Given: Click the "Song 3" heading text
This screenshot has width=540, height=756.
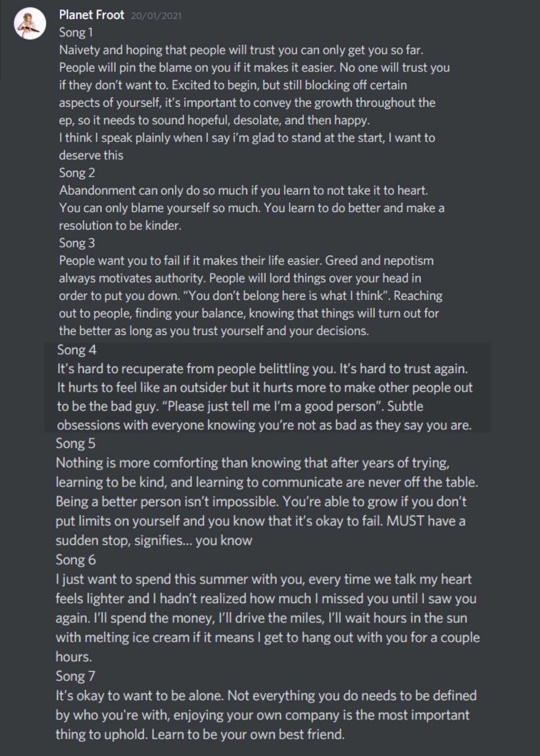Looking at the screenshot, I should coord(77,243).
